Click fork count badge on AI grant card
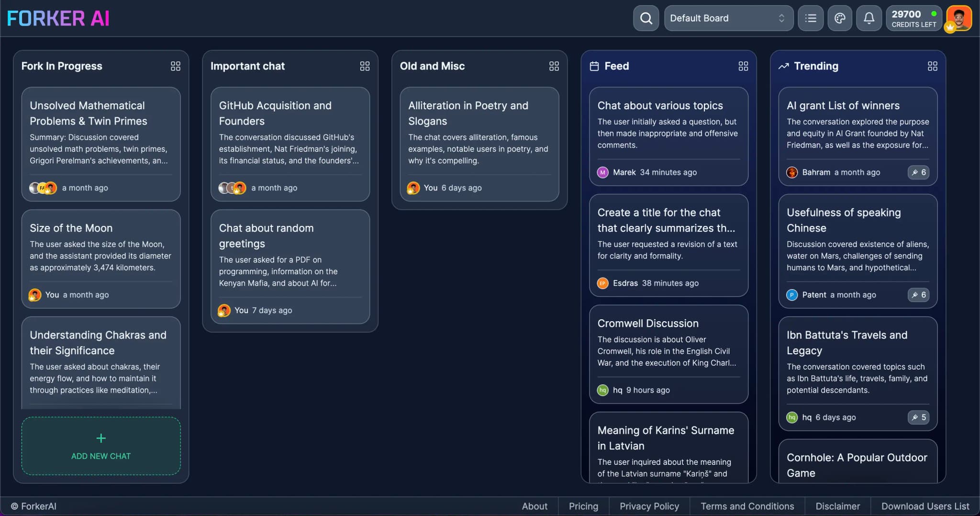This screenshot has height=516, width=980. pos(918,172)
